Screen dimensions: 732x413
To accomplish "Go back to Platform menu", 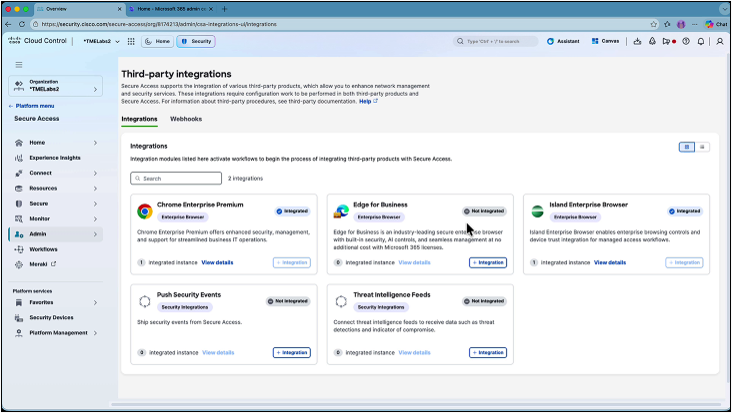I will coord(31,106).
